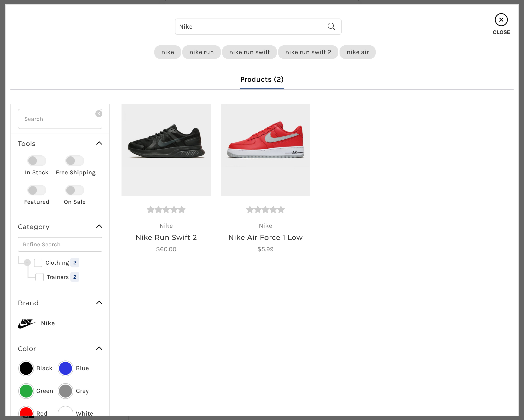The height and width of the screenshot is (420, 524).
Task: Open the black Nike Run Swift 2 image
Action: 166,150
